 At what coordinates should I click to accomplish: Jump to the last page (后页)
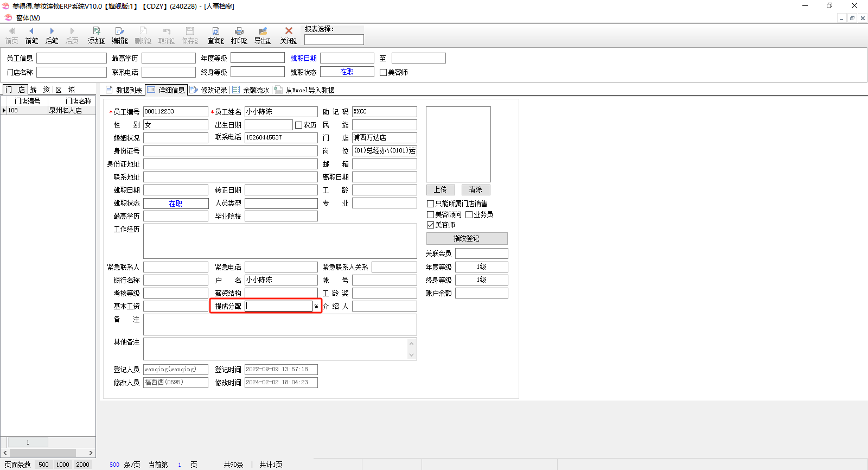pos(72,36)
